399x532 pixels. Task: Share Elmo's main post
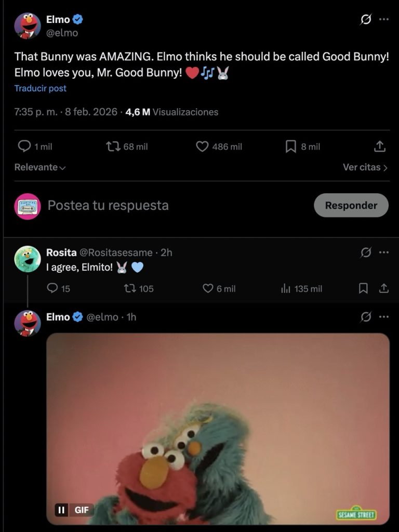[380, 147]
